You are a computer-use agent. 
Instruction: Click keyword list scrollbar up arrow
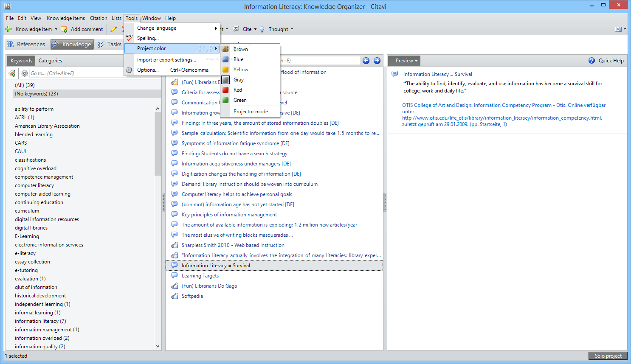tap(158, 109)
